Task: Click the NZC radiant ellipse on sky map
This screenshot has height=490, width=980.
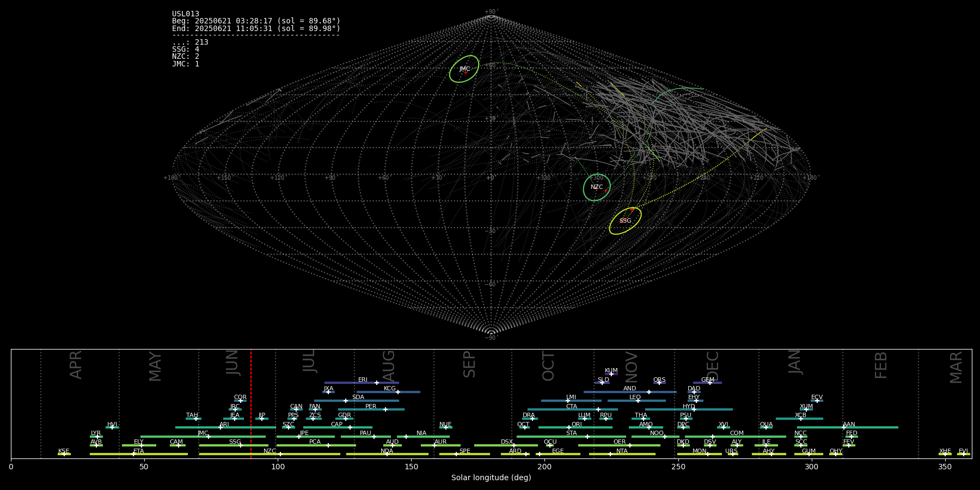Action: (x=597, y=187)
